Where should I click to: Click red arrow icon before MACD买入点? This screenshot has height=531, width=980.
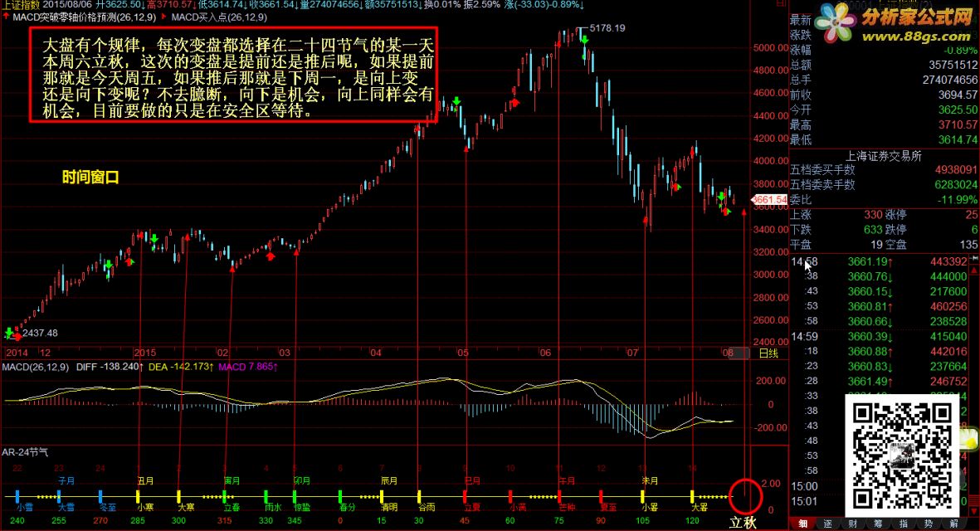click(x=164, y=17)
